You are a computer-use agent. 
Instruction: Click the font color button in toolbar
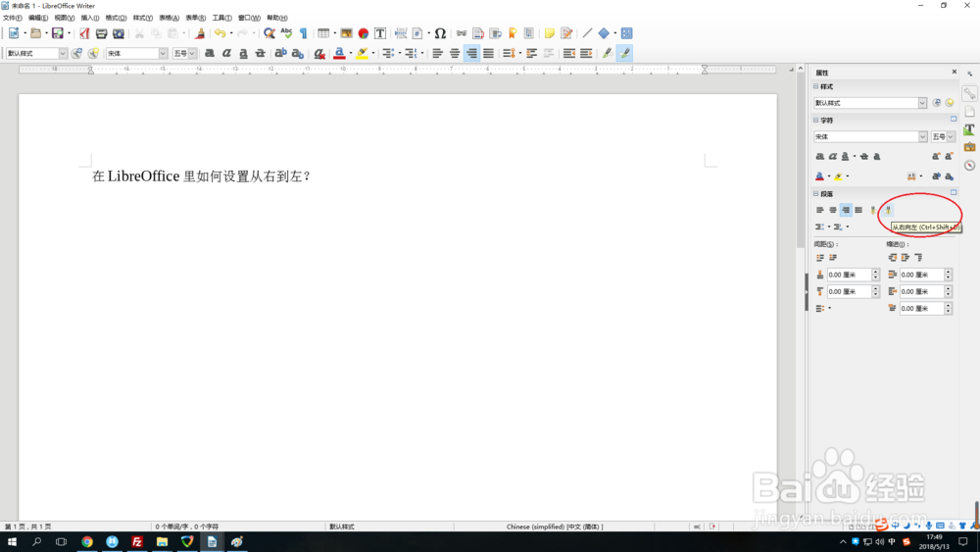coord(339,53)
